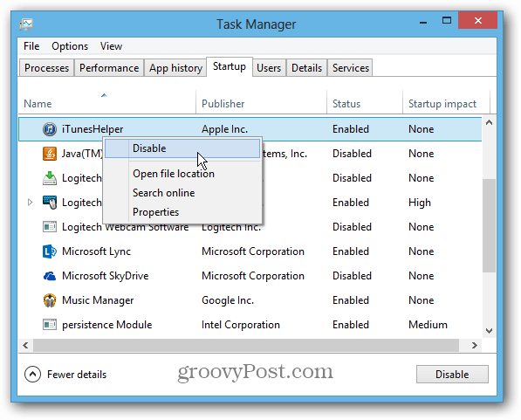521x420 pixels.
Task: Click the horizontal scrollbar thumb
Action: click(246, 345)
